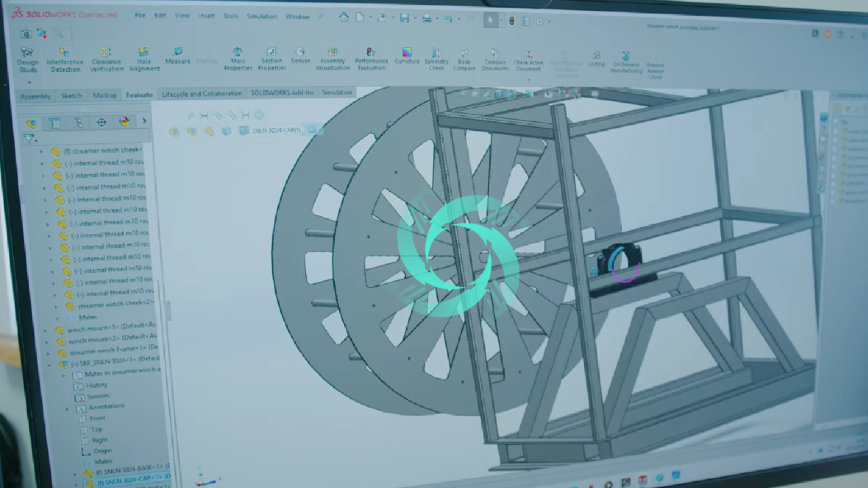Viewport: 868px width, 488px height.
Task: Run Performance Evaluation
Action: click(371, 59)
